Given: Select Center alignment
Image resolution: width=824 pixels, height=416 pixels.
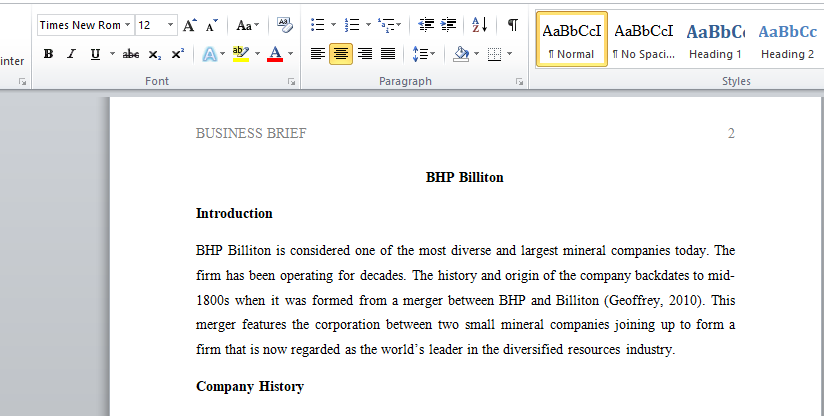Looking at the screenshot, I should pos(341,54).
